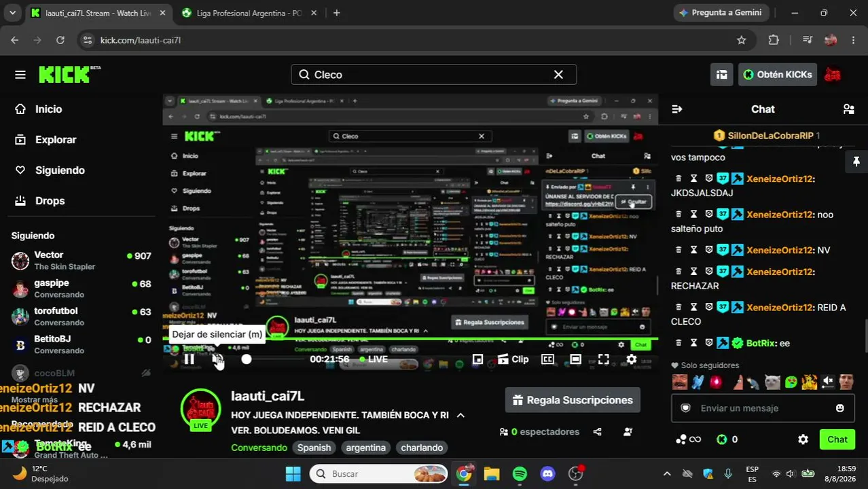868x489 pixels.
Task: Unmute the stream with speaker button
Action: [x=217, y=359]
